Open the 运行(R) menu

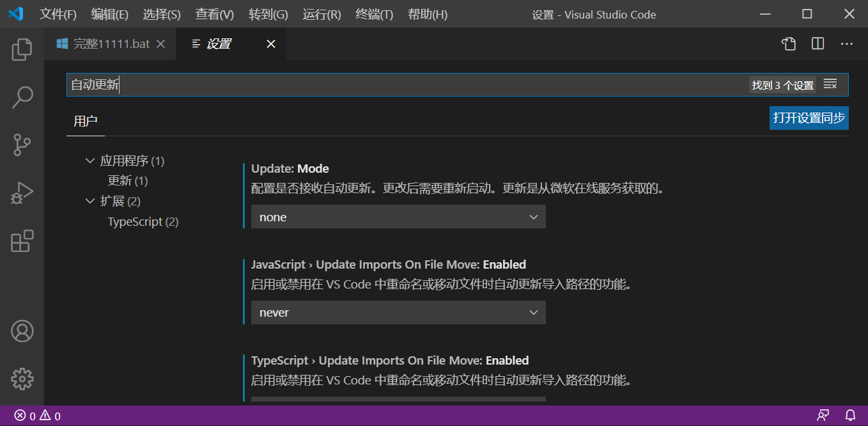322,14
